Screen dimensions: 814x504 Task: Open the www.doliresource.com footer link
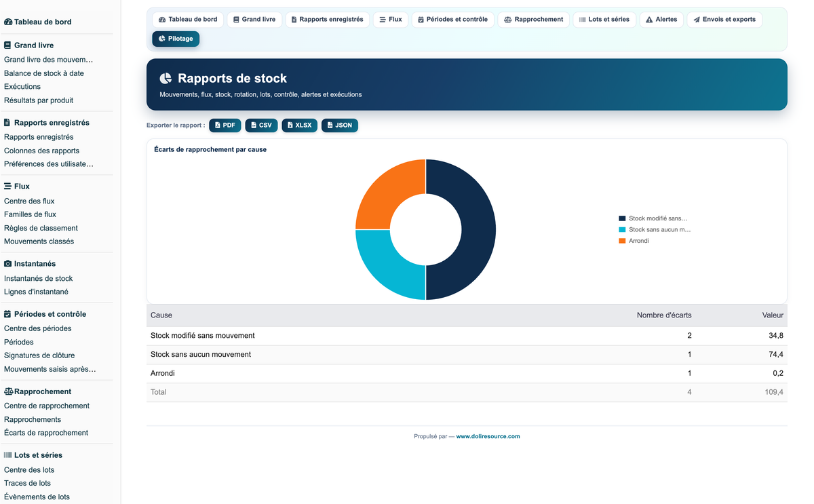[488, 437]
